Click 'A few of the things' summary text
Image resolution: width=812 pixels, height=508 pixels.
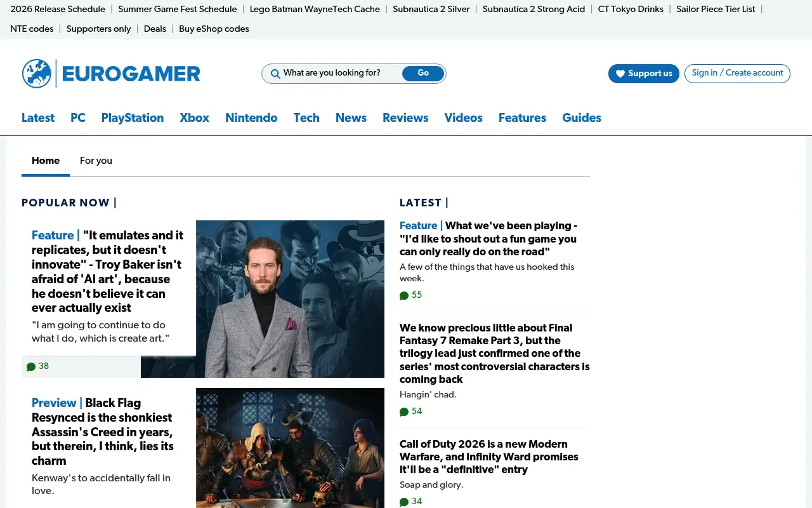tap(487, 272)
